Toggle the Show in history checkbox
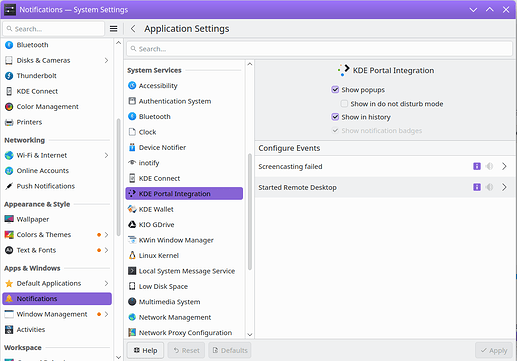Viewport: 517px width, 361px height. click(x=335, y=117)
